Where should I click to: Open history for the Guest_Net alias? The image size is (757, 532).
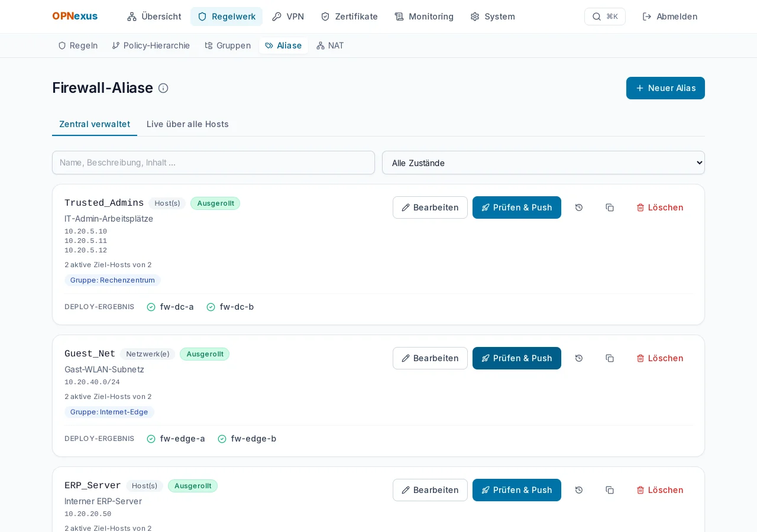point(579,358)
